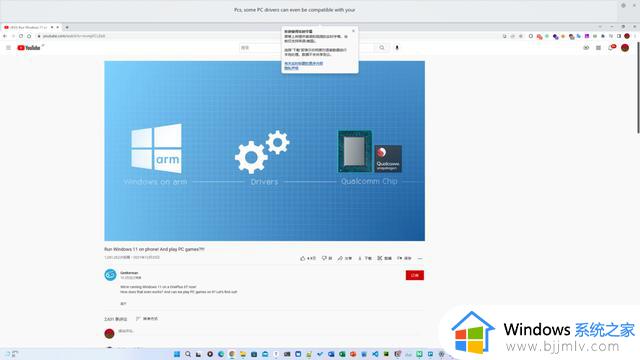The image size is (640, 360).
Task: Open taskbar Search magnifier
Action: 188,354
